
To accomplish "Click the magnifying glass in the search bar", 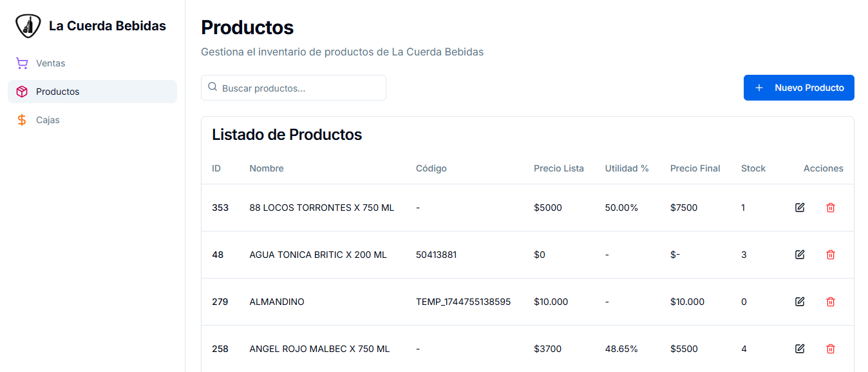I will pos(212,87).
